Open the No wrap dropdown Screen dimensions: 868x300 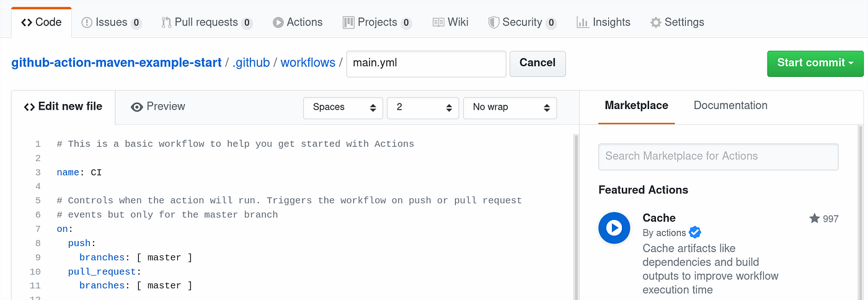point(510,107)
